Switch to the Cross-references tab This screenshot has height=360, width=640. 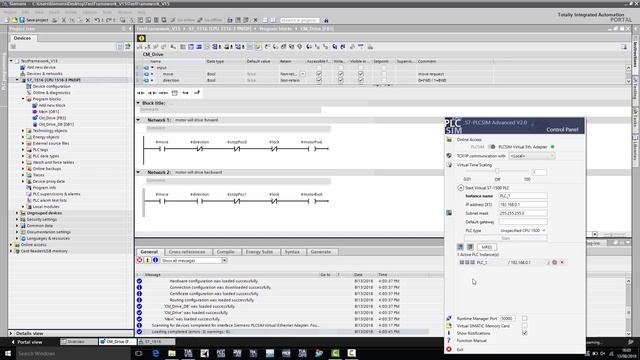point(187,252)
